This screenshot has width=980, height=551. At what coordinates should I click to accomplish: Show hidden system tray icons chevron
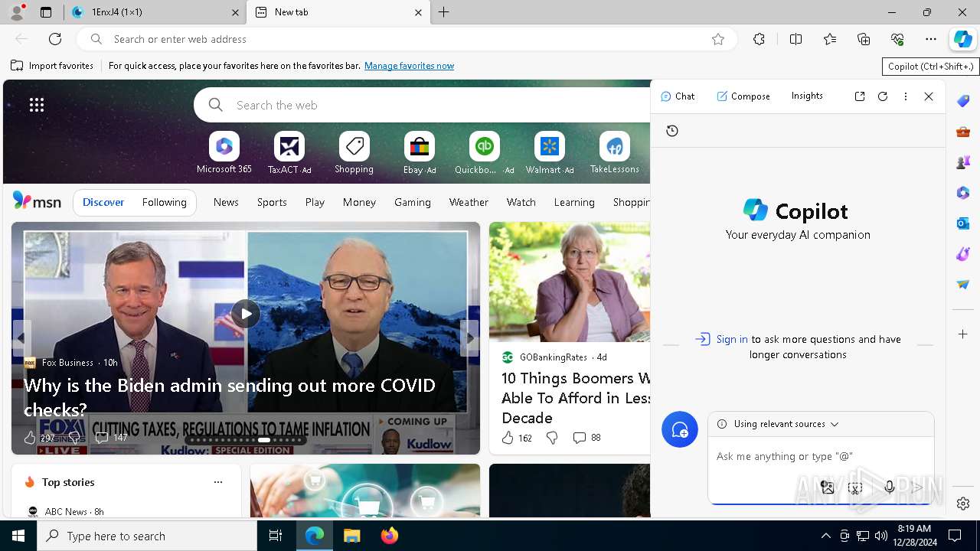click(x=825, y=536)
